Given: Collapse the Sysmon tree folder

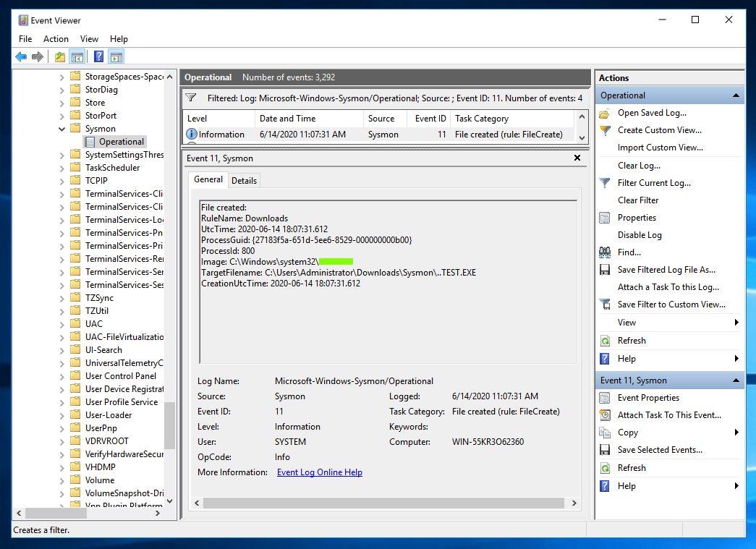Looking at the screenshot, I should (x=61, y=129).
